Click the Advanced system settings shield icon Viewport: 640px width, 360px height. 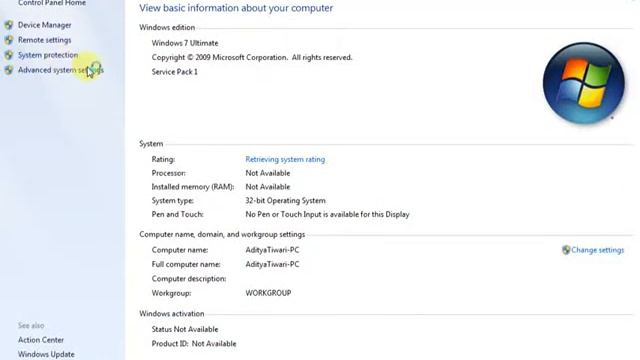pos(9,70)
